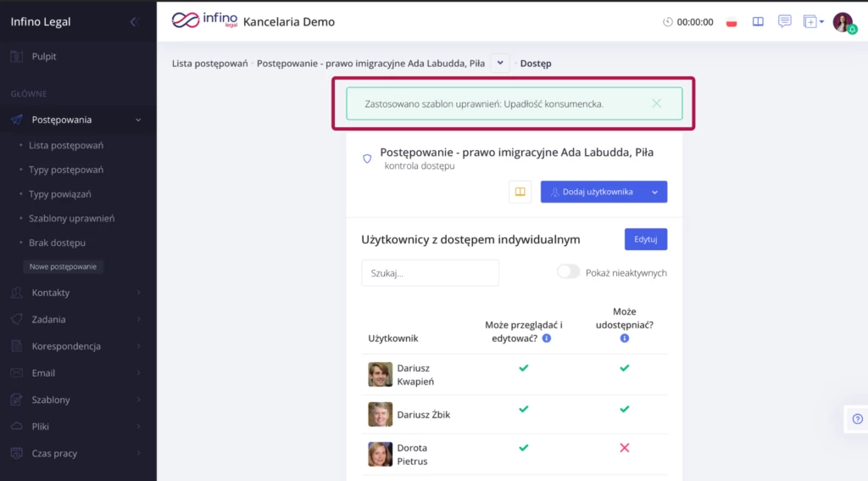Click the Użytkownik column header
868x481 pixels.
coord(393,338)
